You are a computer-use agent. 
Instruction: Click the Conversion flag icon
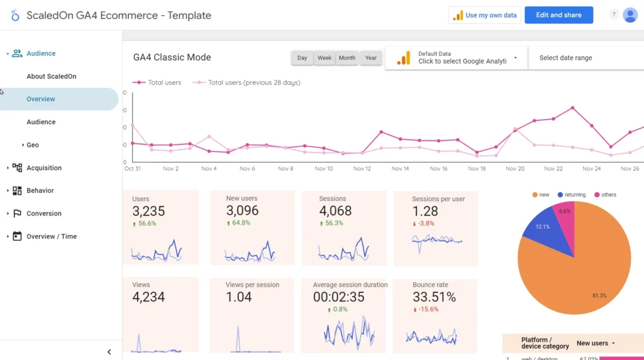click(17, 214)
